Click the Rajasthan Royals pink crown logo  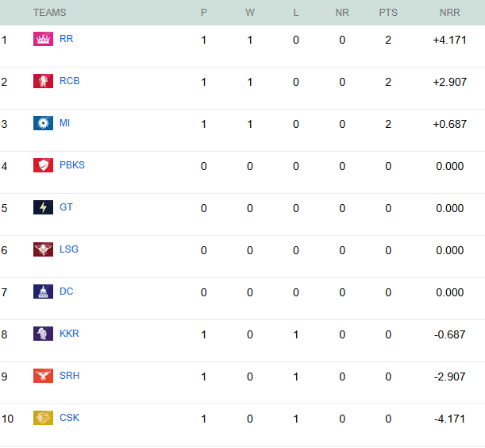pyautogui.click(x=43, y=39)
